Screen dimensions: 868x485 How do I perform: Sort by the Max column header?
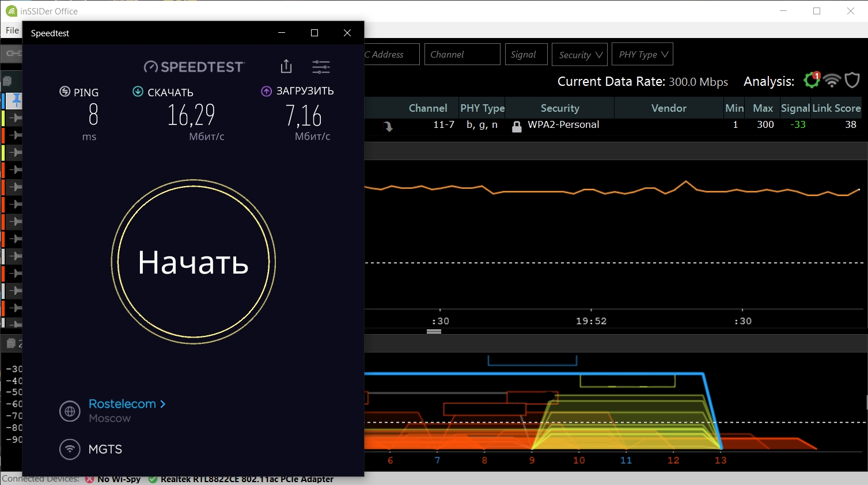tap(763, 108)
